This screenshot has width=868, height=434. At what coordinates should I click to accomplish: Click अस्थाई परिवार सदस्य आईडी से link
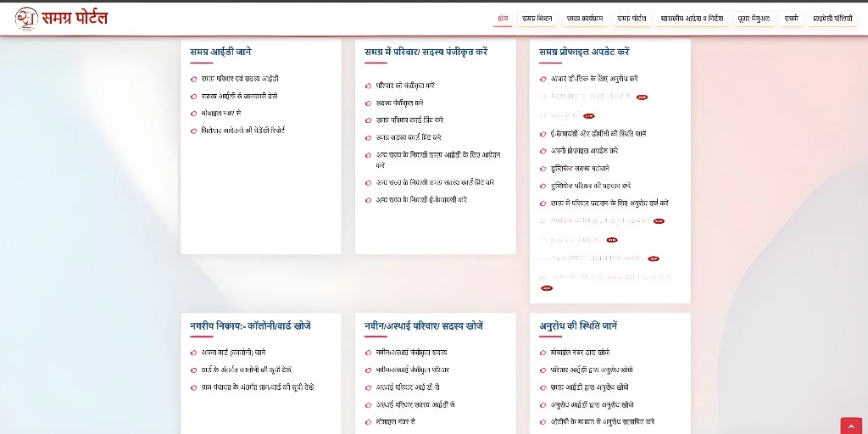(x=415, y=404)
